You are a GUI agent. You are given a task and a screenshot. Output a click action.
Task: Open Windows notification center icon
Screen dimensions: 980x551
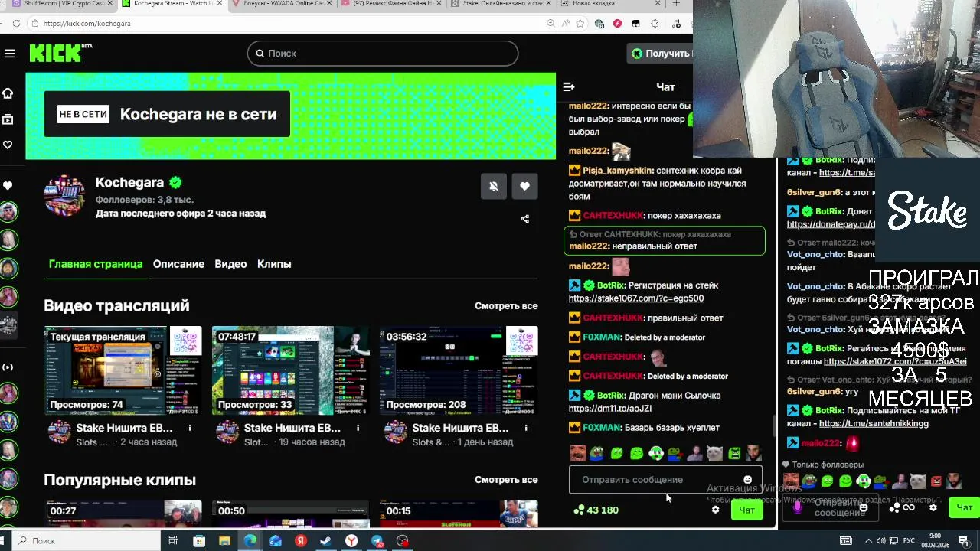coord(963,541)
